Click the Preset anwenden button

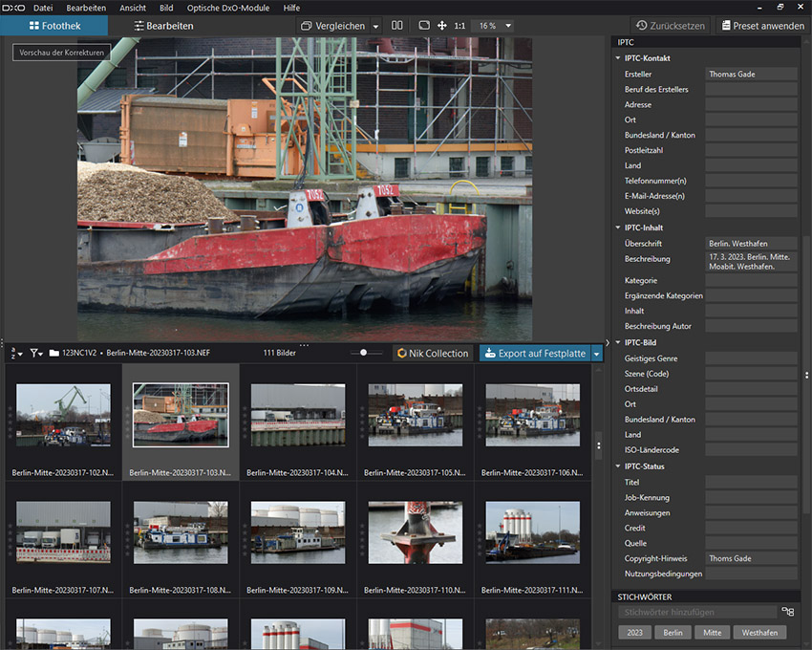pos(763,26)
